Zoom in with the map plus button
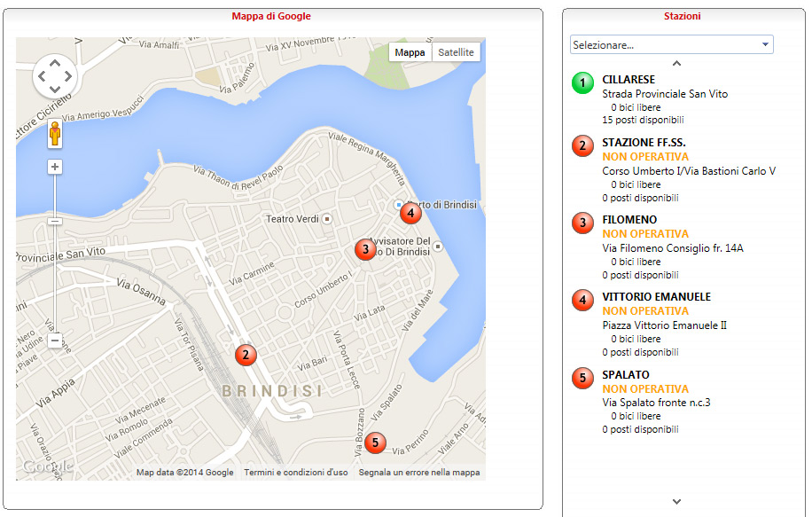 pyautogui.click(x=55, y=167)
